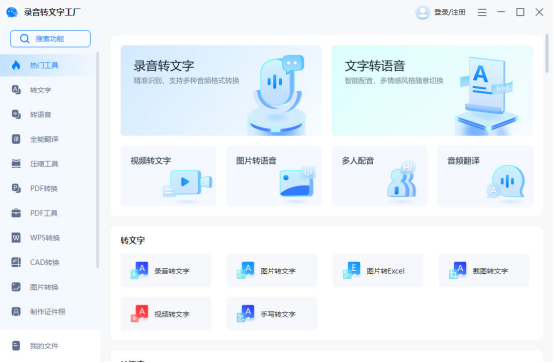The width and height of the screenshot is (554, 363).
Task: Open the 全能翻译 sidebar icon
Action: [16, 139]
